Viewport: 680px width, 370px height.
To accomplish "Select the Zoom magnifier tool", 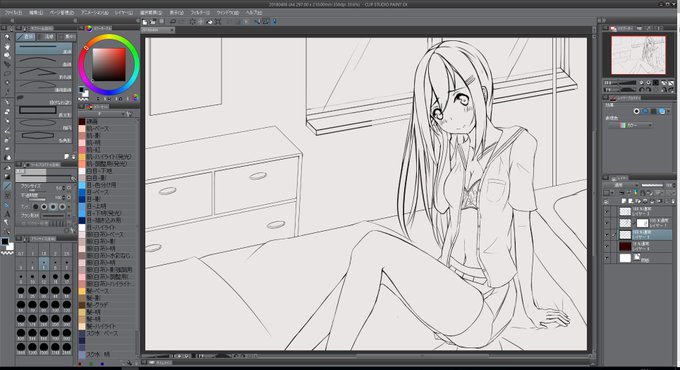I will (x=7, y=37).
